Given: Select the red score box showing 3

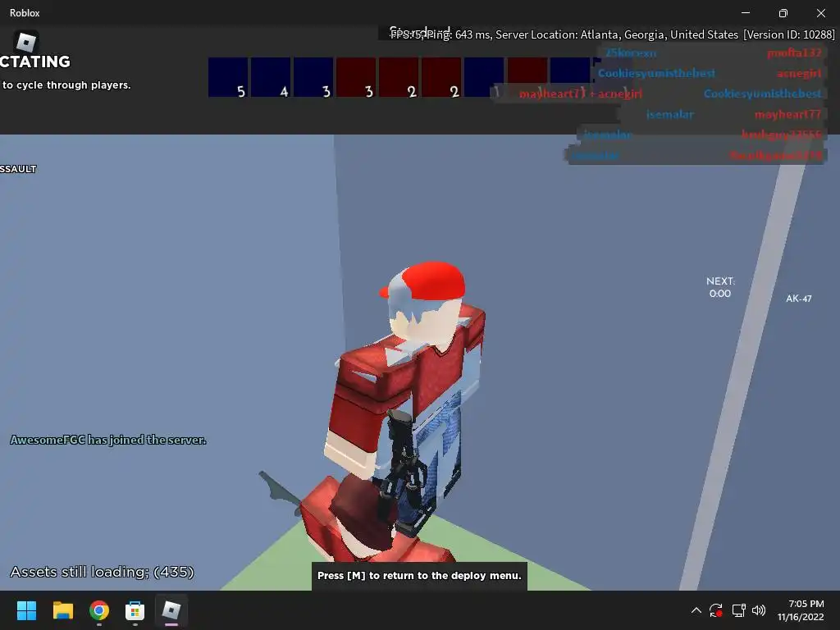Looking at the screenshot, I should [356, 77].
